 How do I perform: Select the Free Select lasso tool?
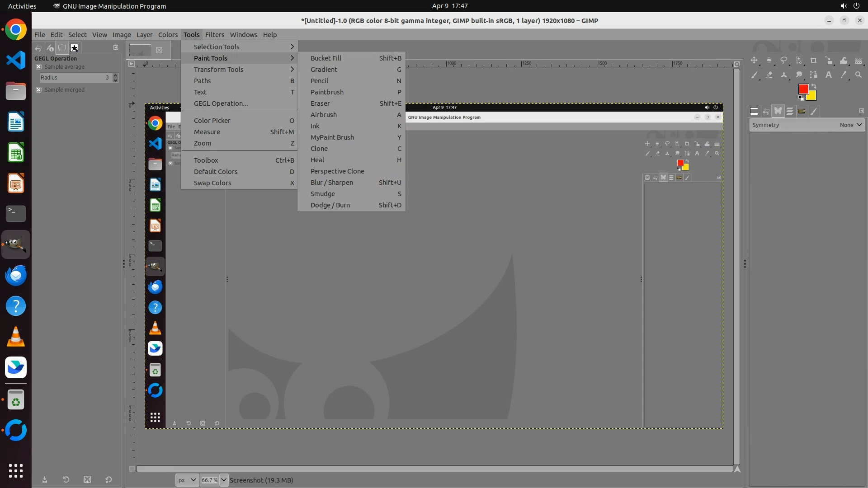click(783, 61)
